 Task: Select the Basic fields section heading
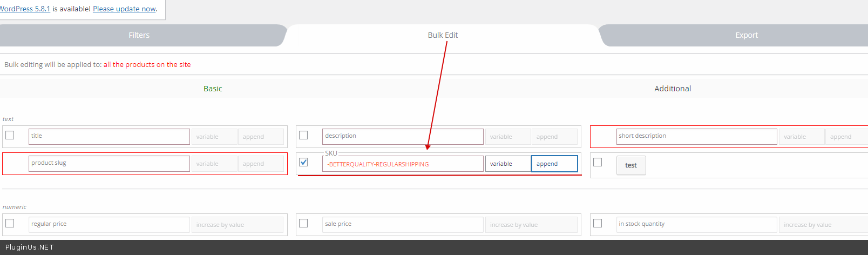[213, 89]
